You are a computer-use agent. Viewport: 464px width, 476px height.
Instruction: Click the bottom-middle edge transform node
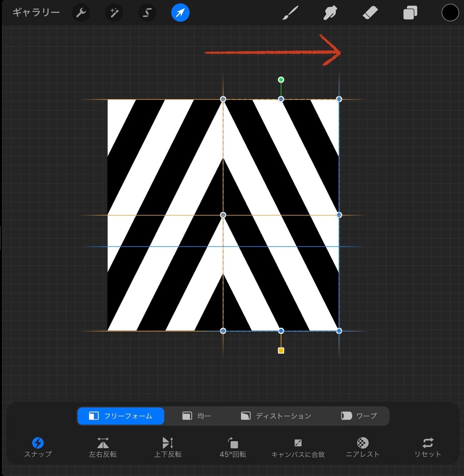281,331
